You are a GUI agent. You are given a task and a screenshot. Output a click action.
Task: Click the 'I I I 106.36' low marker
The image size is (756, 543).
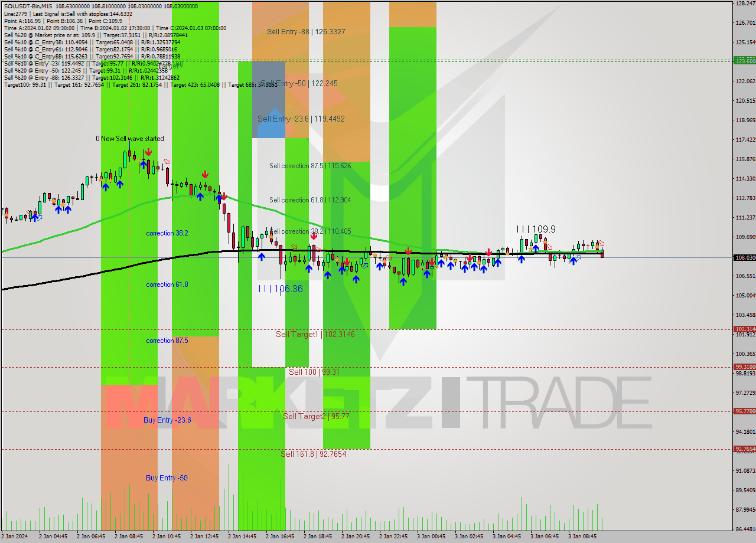pyautogui.click(x=281, y=289)
